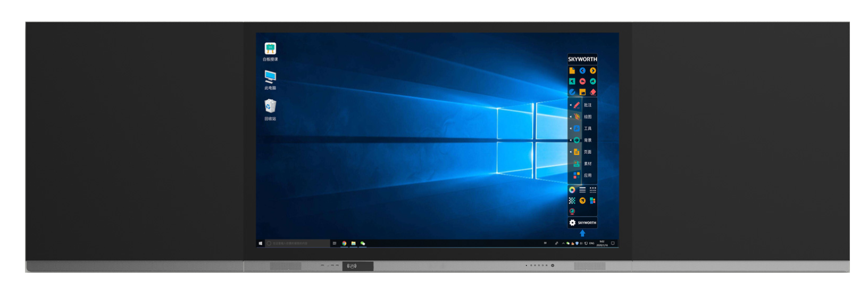The height and width of the screenshot is (286, 868).
Task: Open the 绘图 drawing menu
Action: tap(583, 117)
